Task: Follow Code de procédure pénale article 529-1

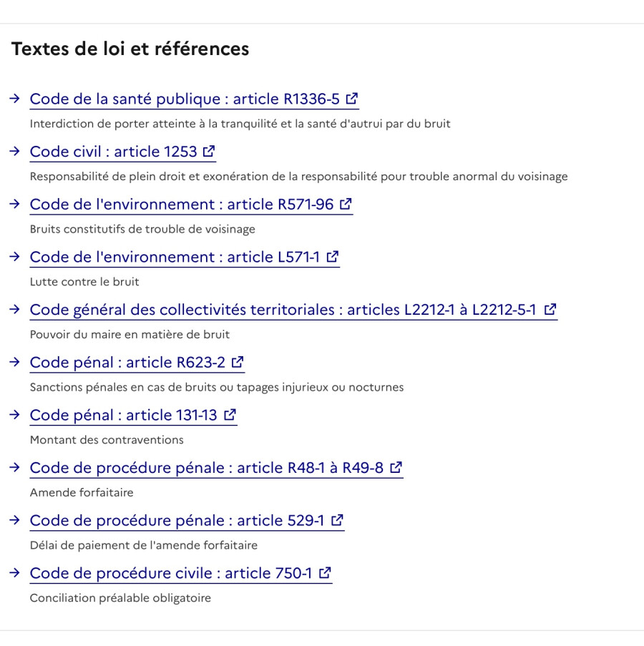Action: 187,522
